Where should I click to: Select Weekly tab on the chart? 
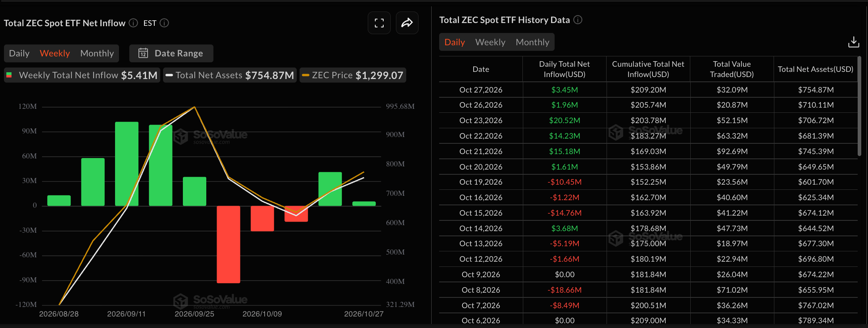tap(55, 53)
